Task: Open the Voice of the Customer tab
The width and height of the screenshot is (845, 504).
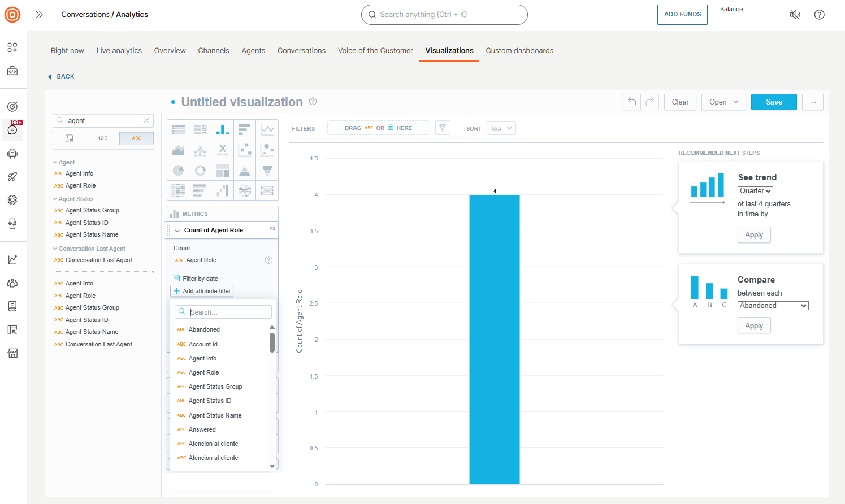Action: 375,50
